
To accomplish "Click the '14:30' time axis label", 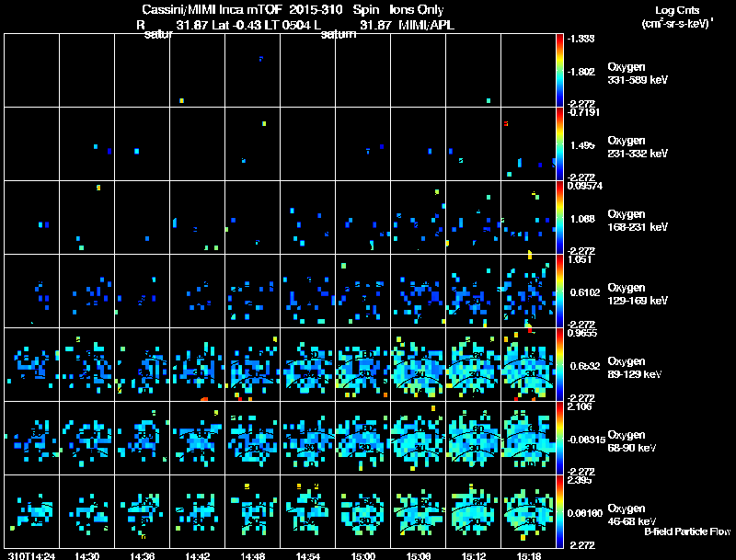I will 87,555.
